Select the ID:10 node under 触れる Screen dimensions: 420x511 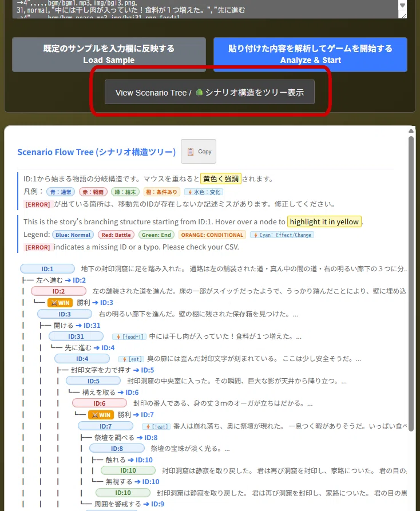pyautogui.click(x=128, y=470)
